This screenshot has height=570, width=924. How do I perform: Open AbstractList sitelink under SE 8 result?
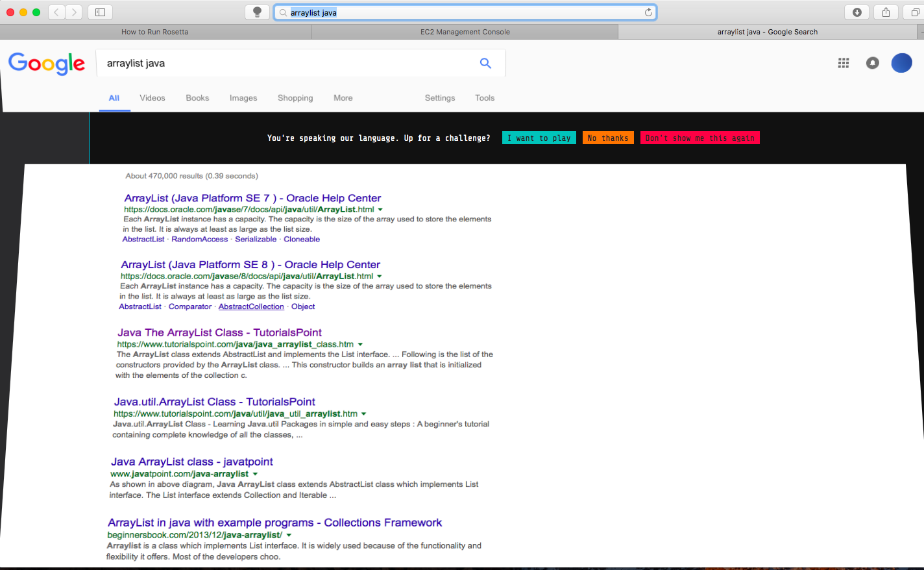coord(140,307)
